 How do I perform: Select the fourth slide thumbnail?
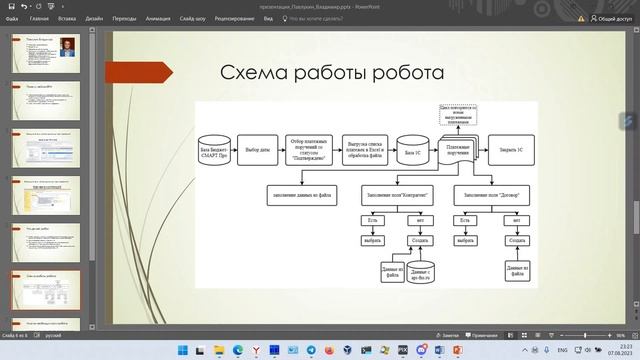(x=46, y=196)
